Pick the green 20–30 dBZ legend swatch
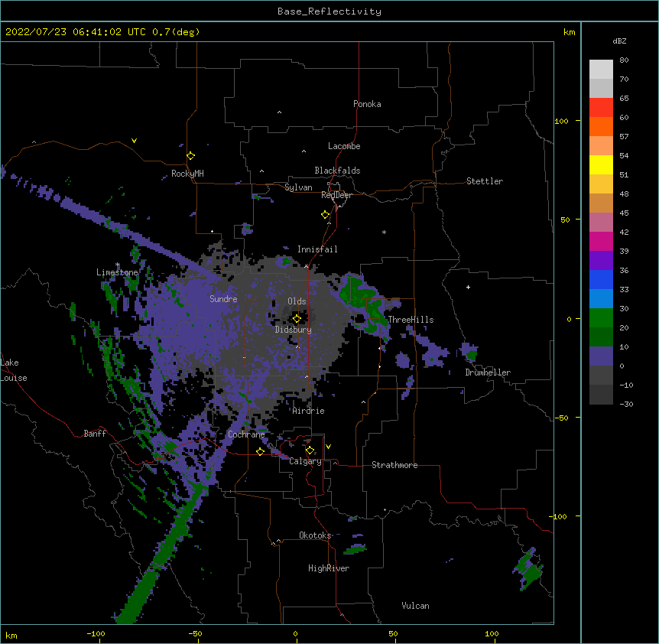This screenshot has height=644, width=659. pyautogui.click(x=601, y=318)
